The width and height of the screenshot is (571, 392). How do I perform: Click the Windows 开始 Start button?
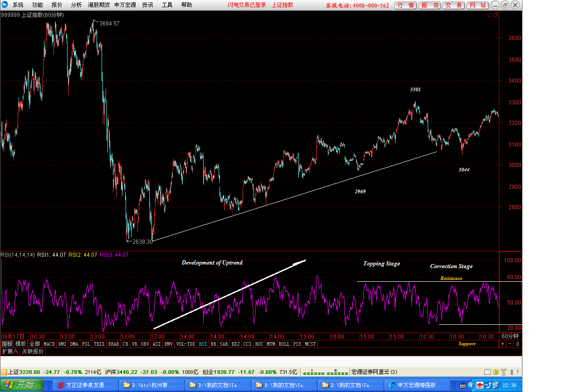[22, 385]
